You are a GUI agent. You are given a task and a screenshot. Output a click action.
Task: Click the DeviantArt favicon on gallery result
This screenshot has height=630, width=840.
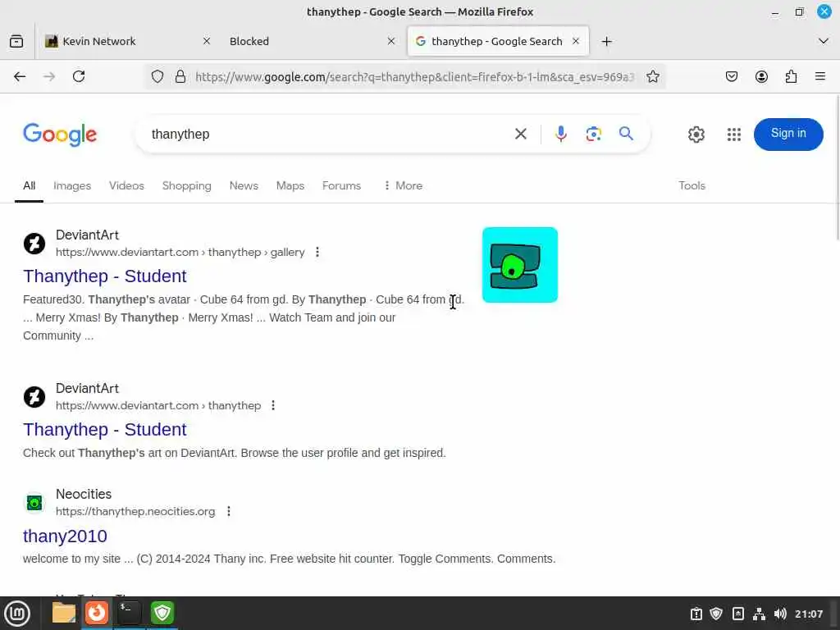(34, 243)
